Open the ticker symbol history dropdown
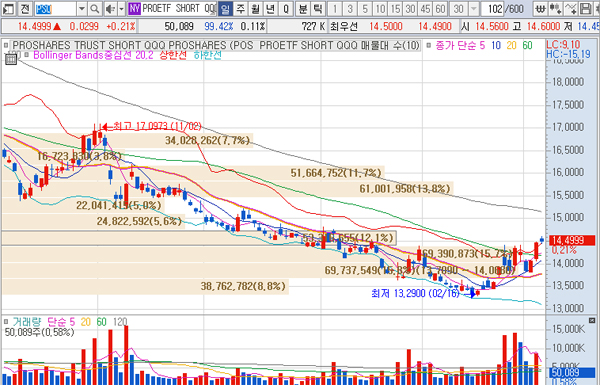The width and height of the screenshot is (600, 385). pyautogui.click(x=82, y=8)
